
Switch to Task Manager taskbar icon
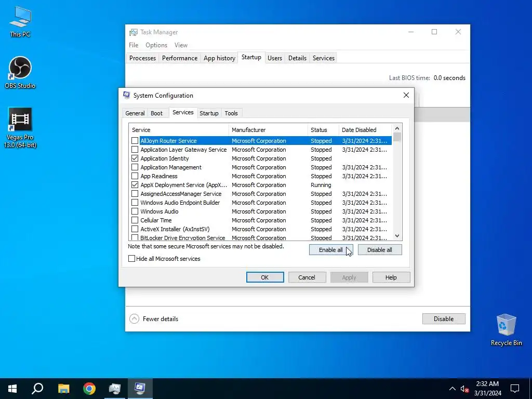tap(115, 388)
